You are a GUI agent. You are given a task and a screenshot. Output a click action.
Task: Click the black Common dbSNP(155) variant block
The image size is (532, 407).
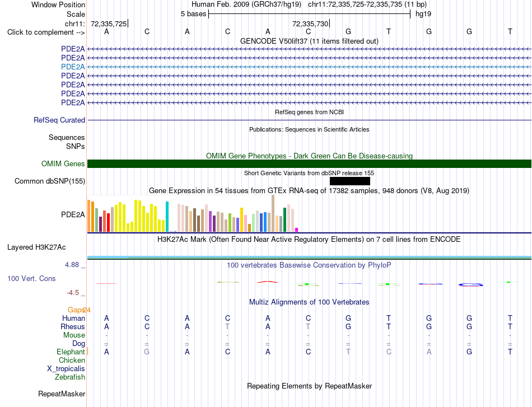coord(350,181)
